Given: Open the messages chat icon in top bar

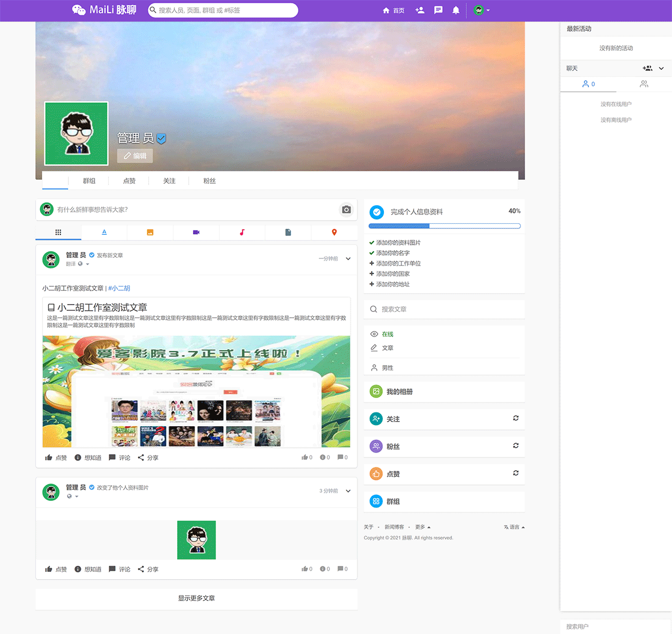Looking at the screenshot, I should (438, 10).
